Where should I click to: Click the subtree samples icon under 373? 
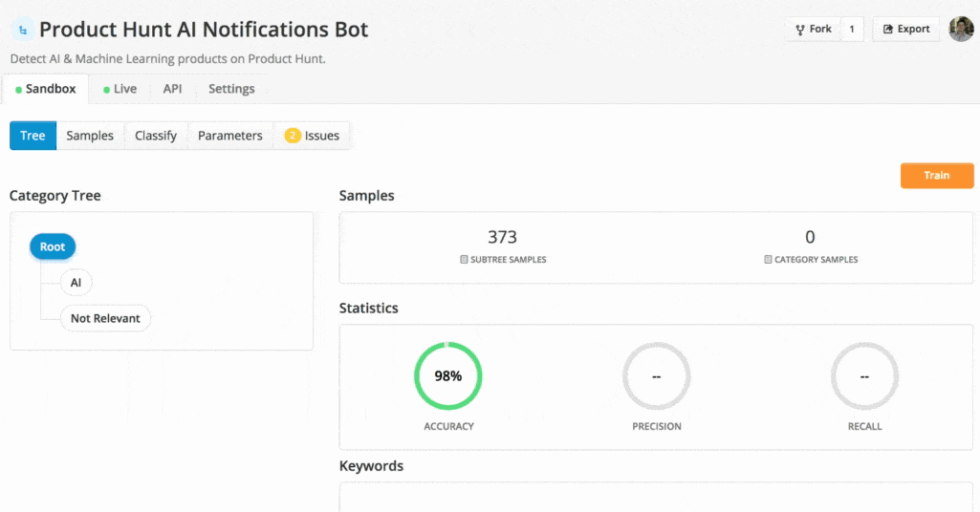(x=464, y=260)
